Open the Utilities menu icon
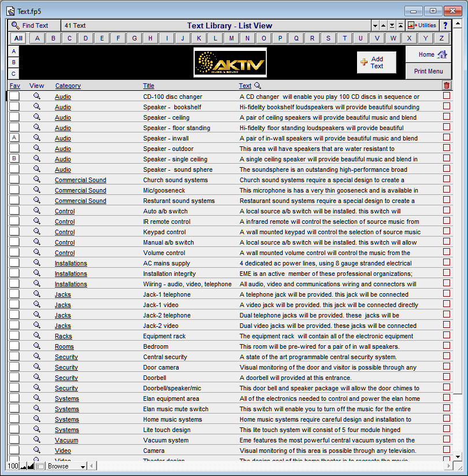 click(x=412, y=25)
